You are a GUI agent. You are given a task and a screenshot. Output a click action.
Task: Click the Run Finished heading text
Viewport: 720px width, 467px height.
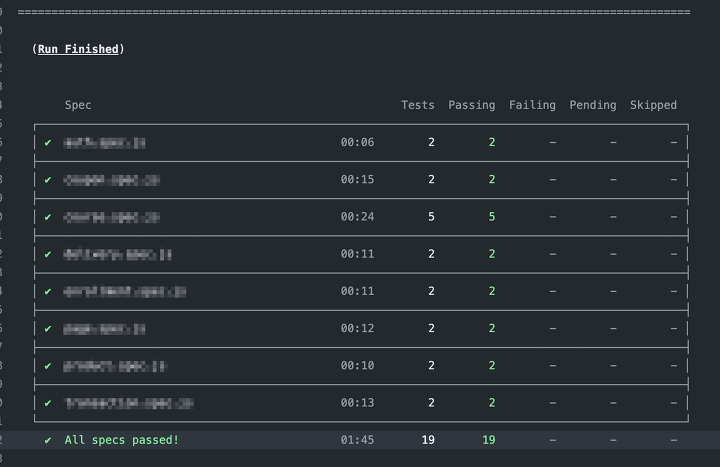78,49
